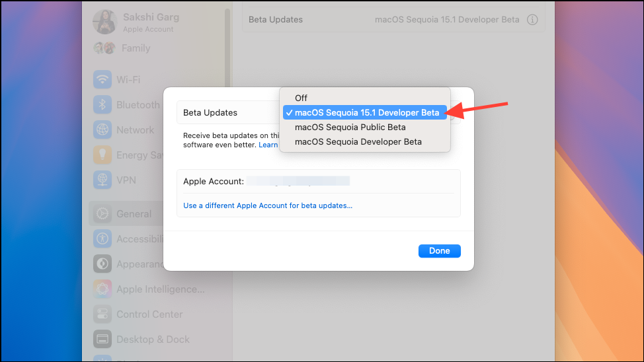Open Family avatars in sidebar
Screen dimensions: 644x362
(x=104, y=48)
